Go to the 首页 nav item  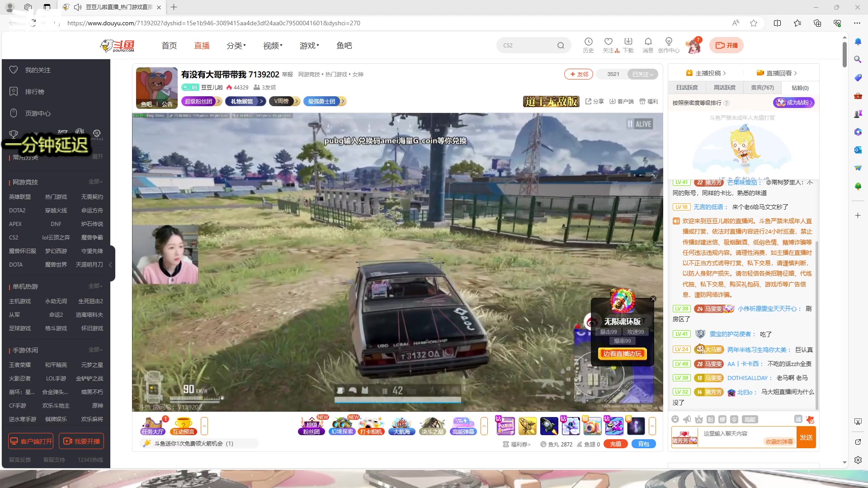[169, 46]
